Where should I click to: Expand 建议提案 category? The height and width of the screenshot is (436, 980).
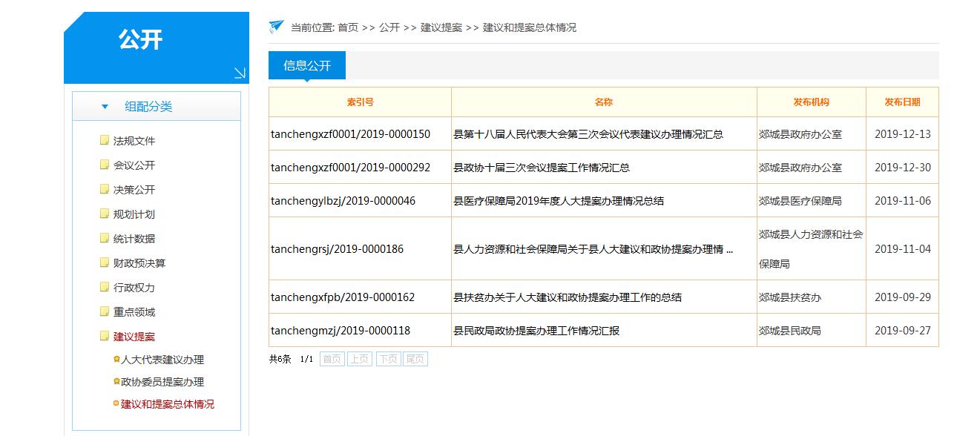(134, 337)
